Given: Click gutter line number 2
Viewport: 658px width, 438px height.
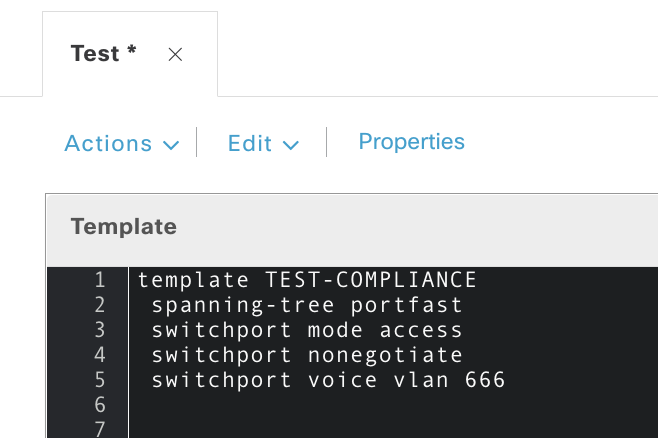Looking at the screenshot, I should (99, 304).
